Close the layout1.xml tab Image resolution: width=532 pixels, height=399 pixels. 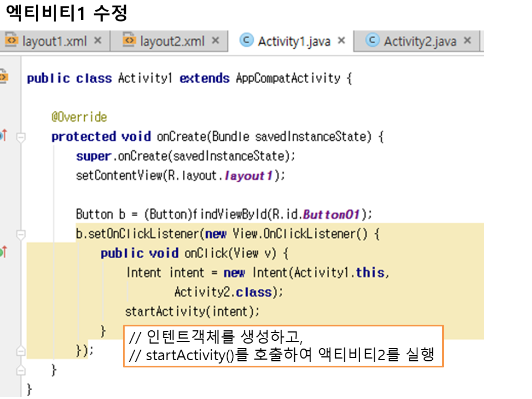click(x=98, y=40)
